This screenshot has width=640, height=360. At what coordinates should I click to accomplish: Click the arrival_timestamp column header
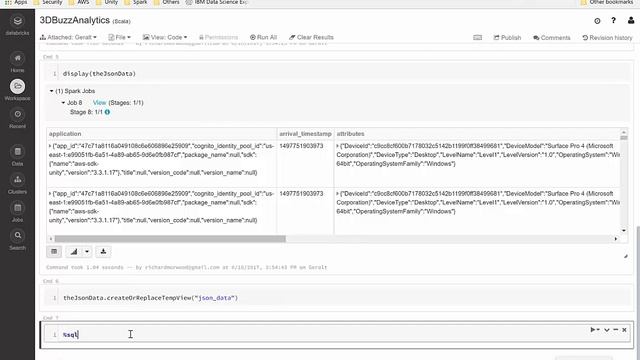(305, 134)
